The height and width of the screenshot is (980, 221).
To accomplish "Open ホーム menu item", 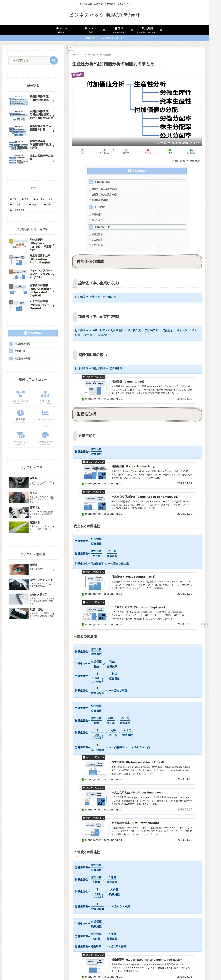I will click(x=61, y=30).
